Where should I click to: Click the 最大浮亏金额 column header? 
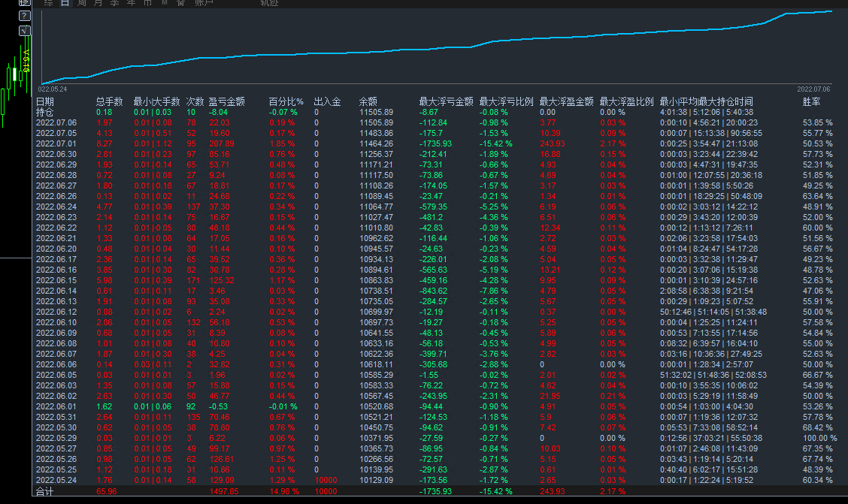446,101
